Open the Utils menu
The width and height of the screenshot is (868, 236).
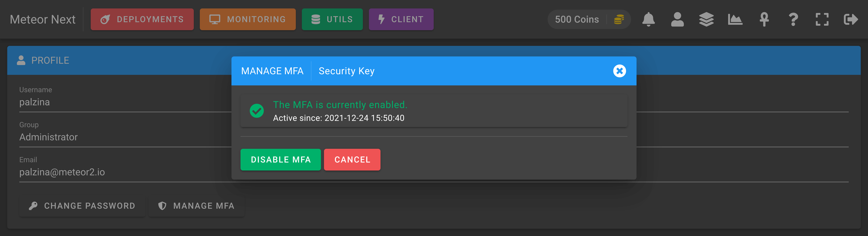(x=332, y=19)
